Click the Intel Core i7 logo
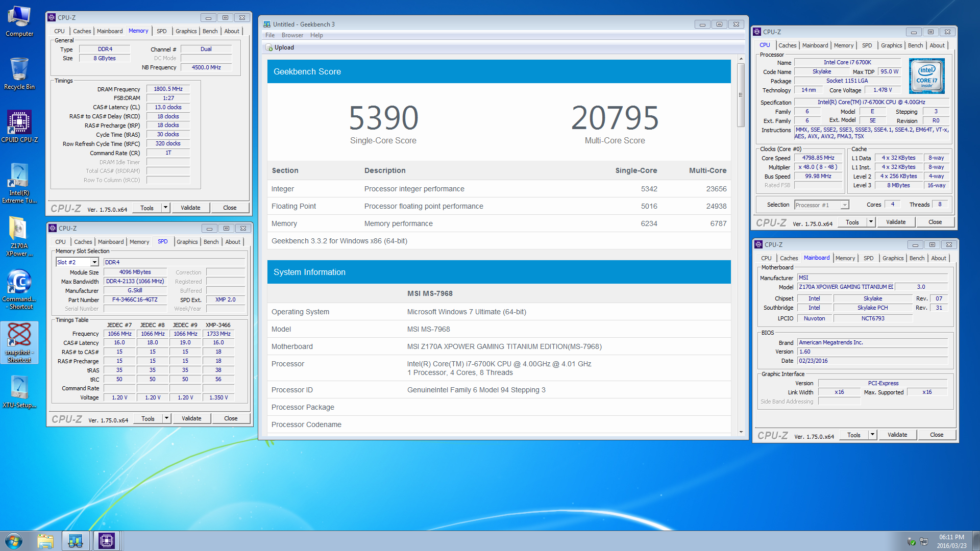 927,76
